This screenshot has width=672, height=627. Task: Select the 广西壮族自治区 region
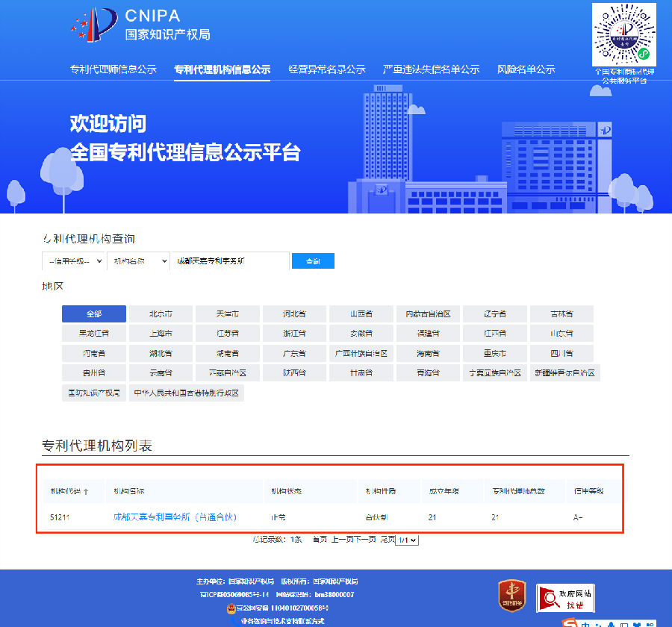361,353
